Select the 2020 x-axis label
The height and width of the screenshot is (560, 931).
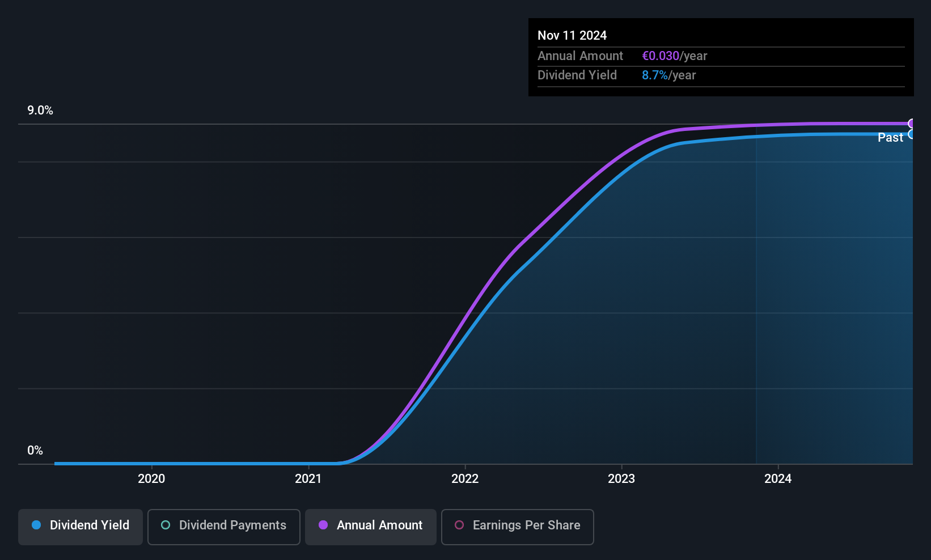pyautogui.click(x=151, y=479)
